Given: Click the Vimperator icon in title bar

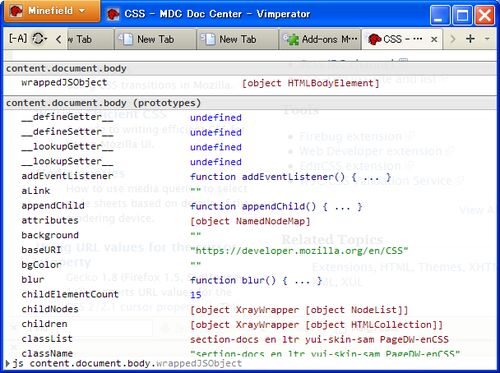Looking at the screenshot, I should pyautogui.click(x=113, y=14).
